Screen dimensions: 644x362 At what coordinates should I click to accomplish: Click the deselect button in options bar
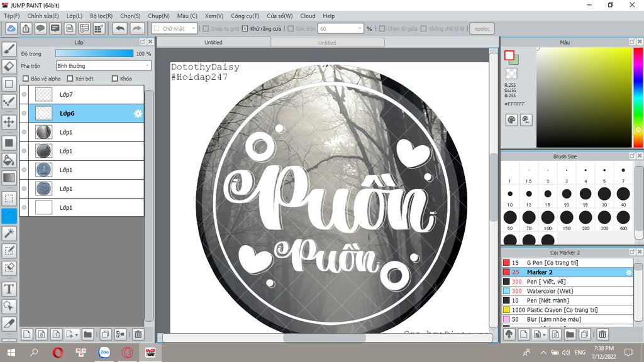click(482, 29)
